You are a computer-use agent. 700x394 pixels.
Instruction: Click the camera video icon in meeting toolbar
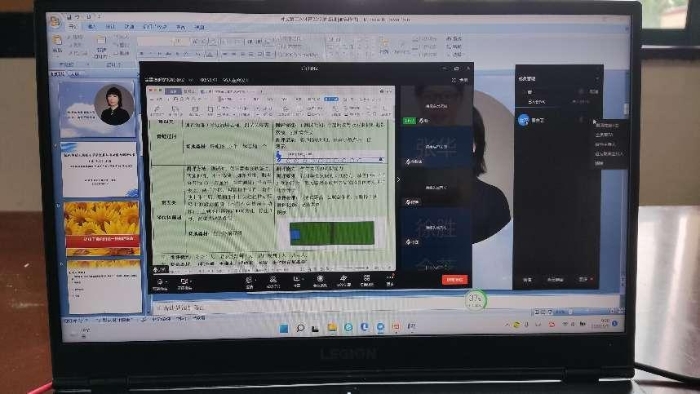pyautogui.click(x=183, y=282)
